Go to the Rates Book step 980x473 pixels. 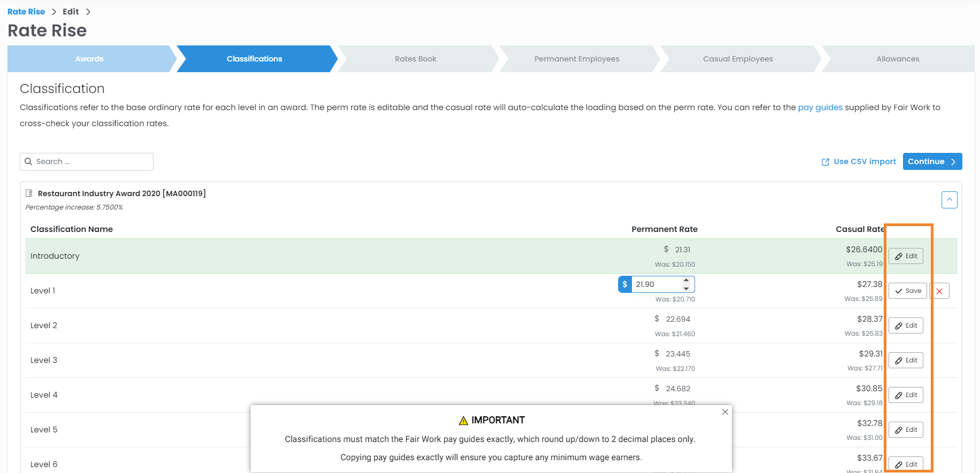coord(415,59)
